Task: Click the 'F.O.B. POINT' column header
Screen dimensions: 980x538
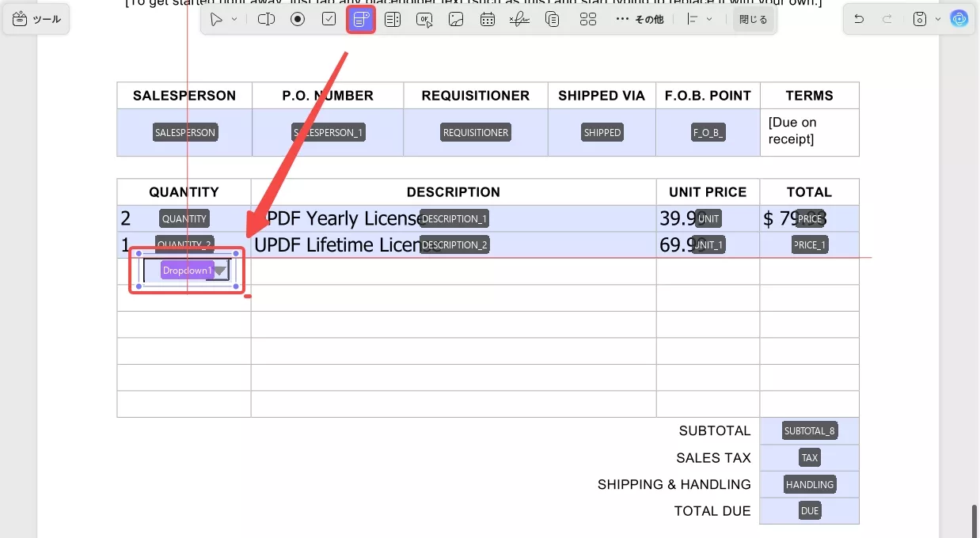Action: (708, 96)
